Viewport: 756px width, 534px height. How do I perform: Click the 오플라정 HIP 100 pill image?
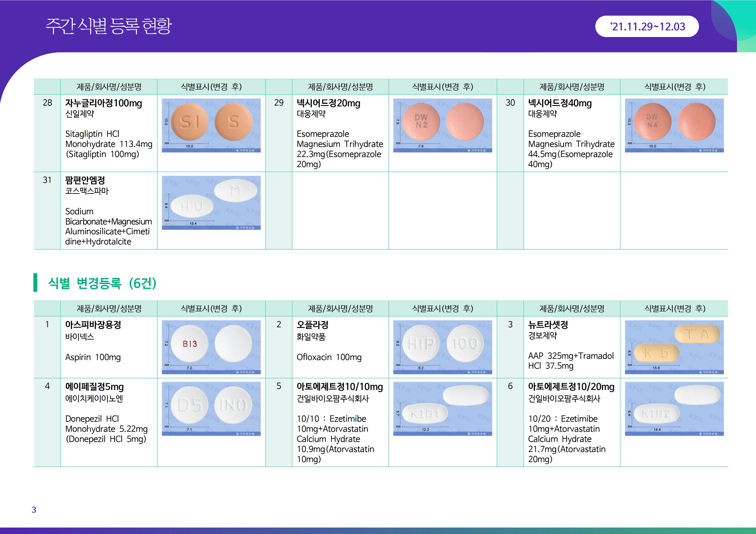pyautogui.click(x=442, y=347)
